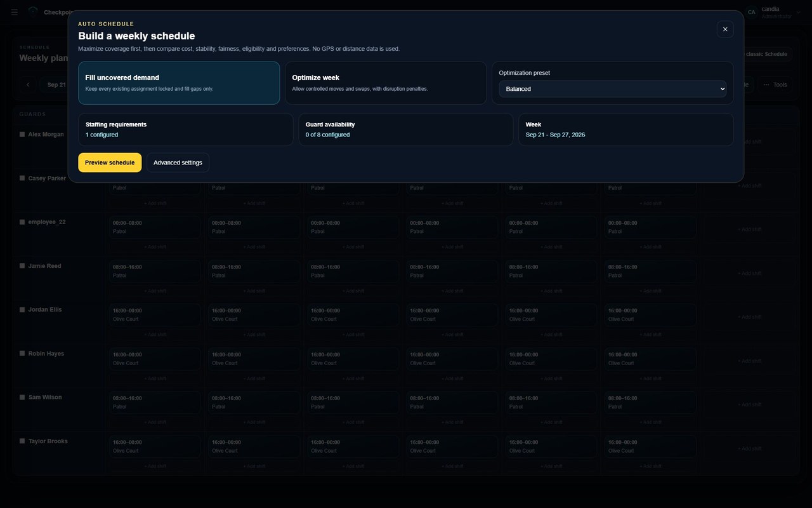The image size is (812, 508).
Task: Select the guard name Casey Parker
Action: click(47, 178)
